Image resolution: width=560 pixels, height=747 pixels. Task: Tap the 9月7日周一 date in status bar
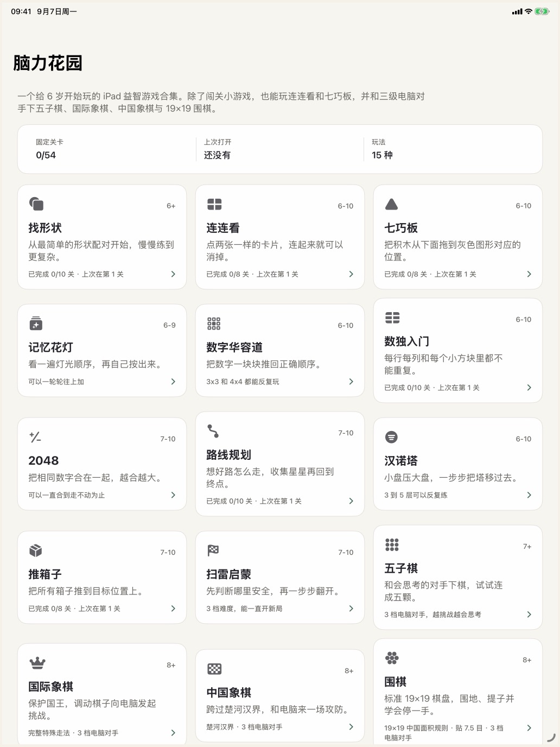(56, 11)
